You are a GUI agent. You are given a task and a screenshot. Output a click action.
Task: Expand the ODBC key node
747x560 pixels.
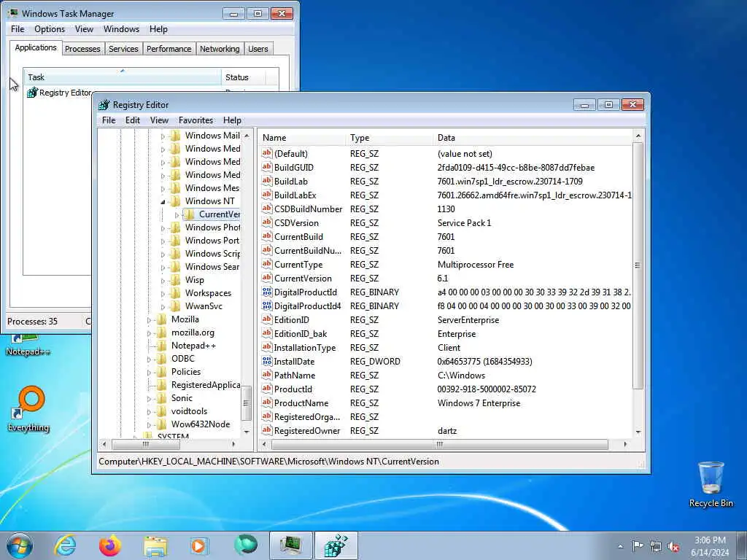point(149,359)
